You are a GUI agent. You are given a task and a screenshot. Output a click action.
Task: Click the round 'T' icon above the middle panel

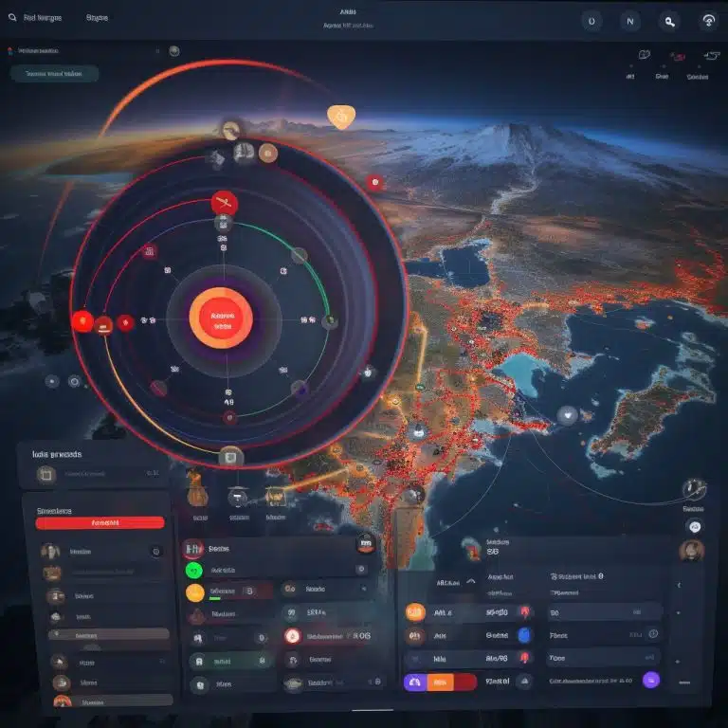(238, 498)
